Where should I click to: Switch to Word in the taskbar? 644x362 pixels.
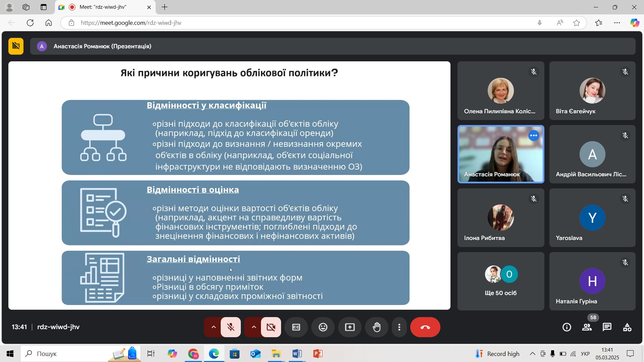(x=297, y=354)
